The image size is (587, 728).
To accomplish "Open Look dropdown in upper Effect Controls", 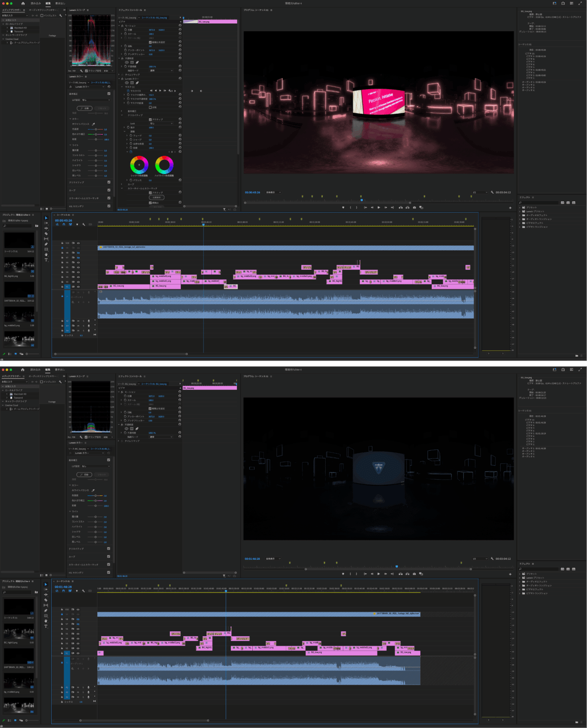I will tap(161, 124).
